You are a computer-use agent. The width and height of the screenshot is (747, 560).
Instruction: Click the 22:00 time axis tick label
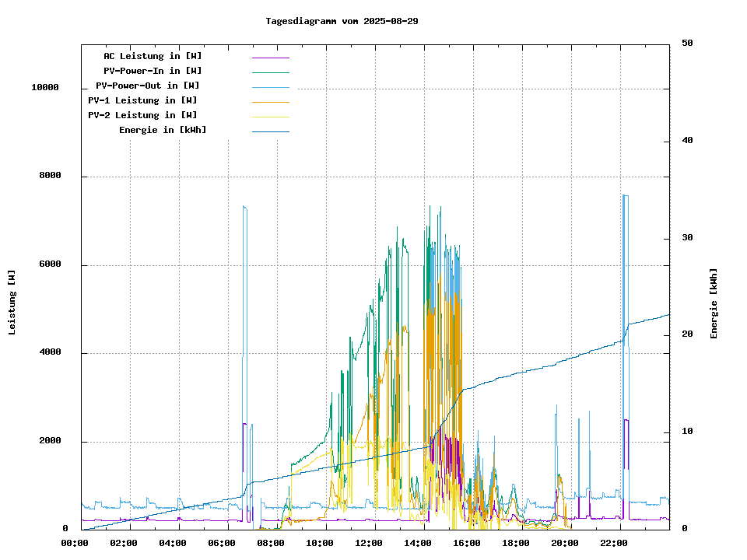point(613,543)
